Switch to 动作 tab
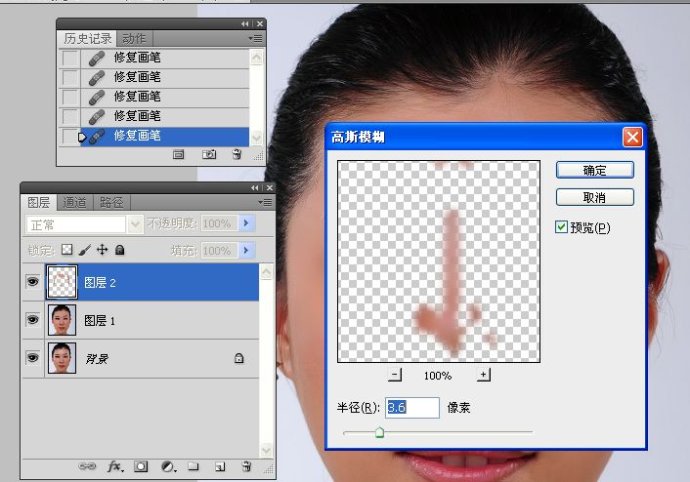 pos(134,39)
